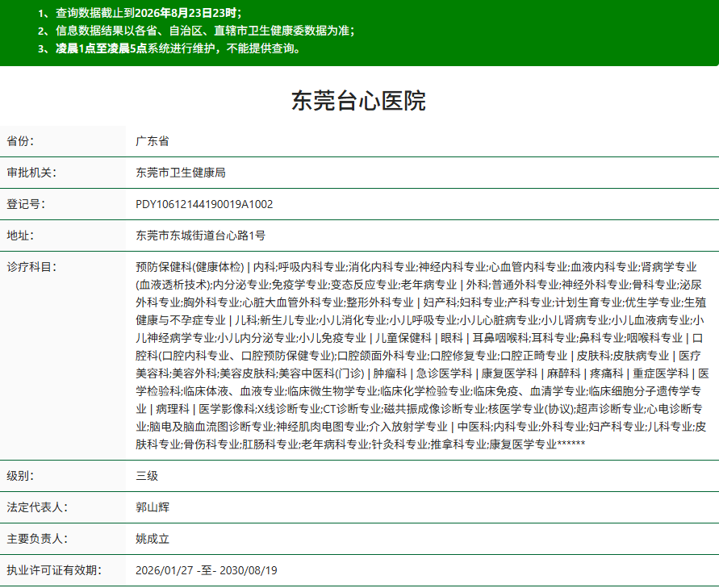Click the 地址 label
This screenshot has height=588, width=719.
click(20, 236)
